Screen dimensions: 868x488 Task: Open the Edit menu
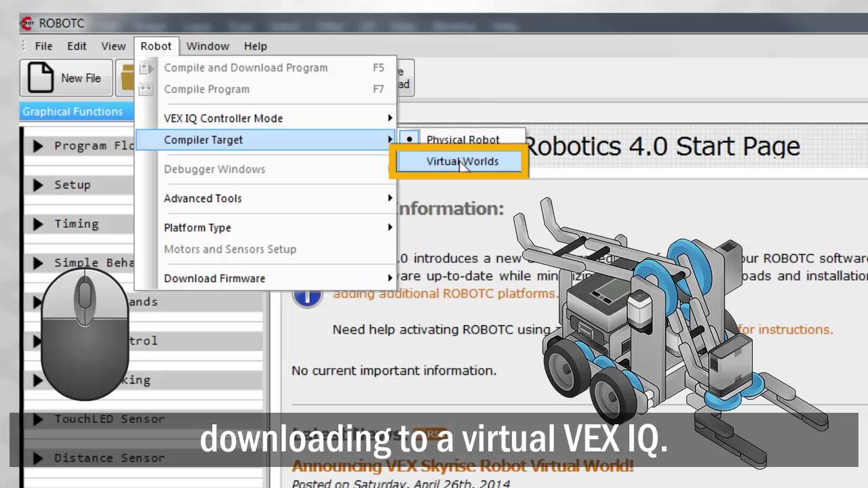(77, 46)
